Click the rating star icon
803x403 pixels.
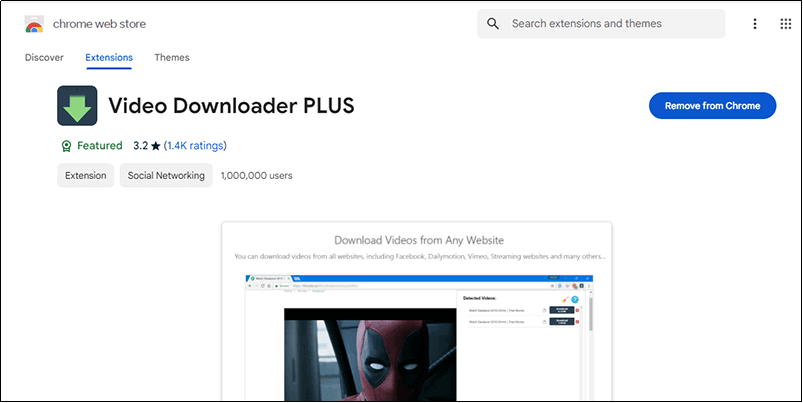(156, 146)
